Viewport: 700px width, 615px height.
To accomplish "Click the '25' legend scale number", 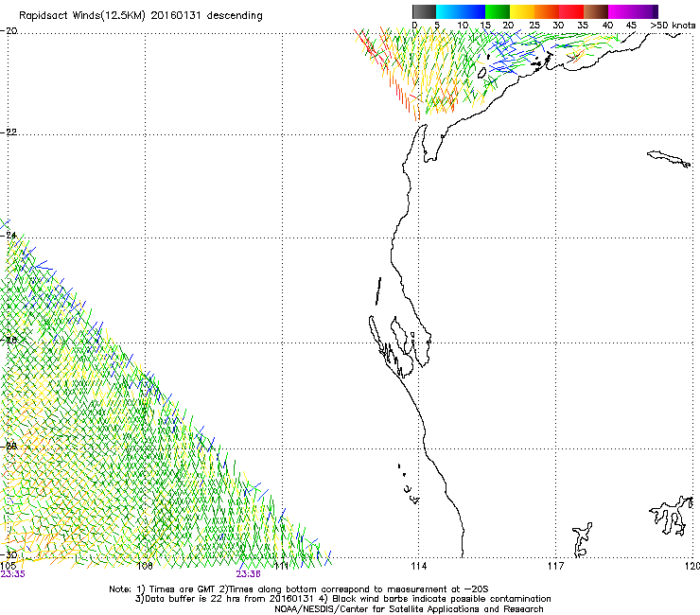I will point(534,26).
